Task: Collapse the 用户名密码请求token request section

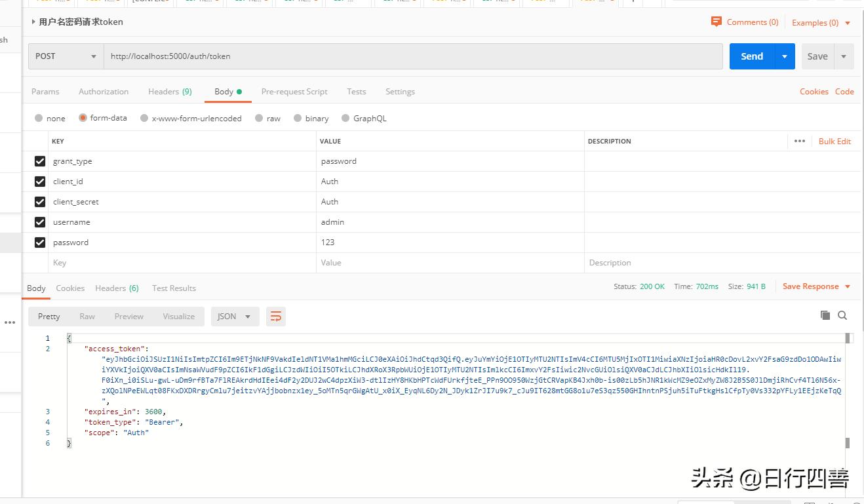Action: pyautogui.click(x=33, y=22)
